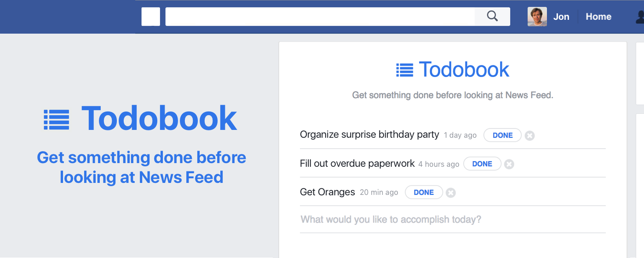The width and height of the screenshot is (644, 258).
Task: Click the Todobook title in the panel
Action: (x=464, y=70)
